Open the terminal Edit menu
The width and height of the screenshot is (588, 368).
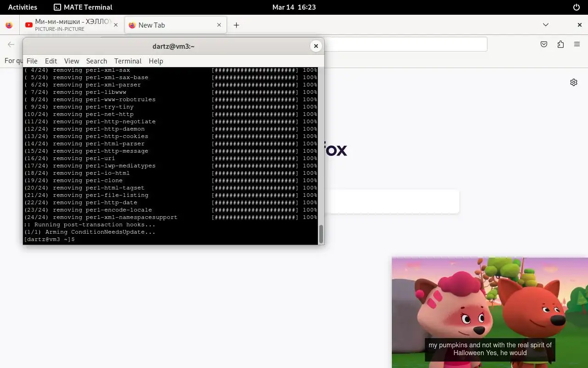coord(51,61)
